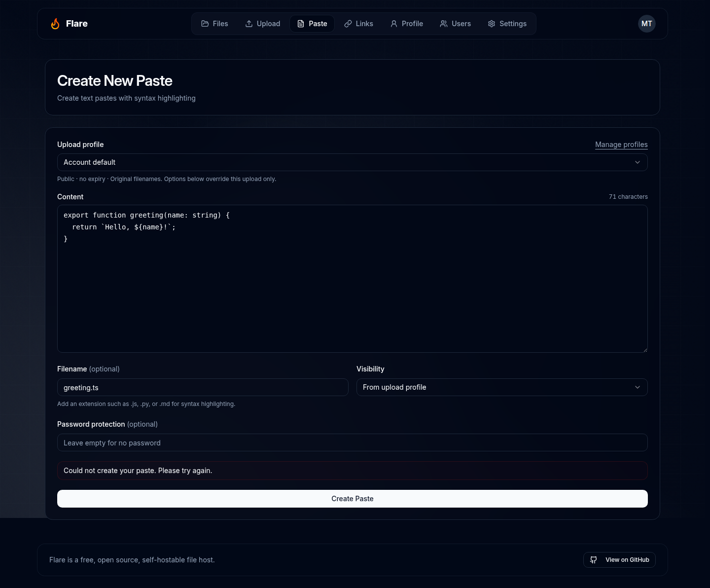Click the Settings gear icon in navigation

tap(492, 24)
